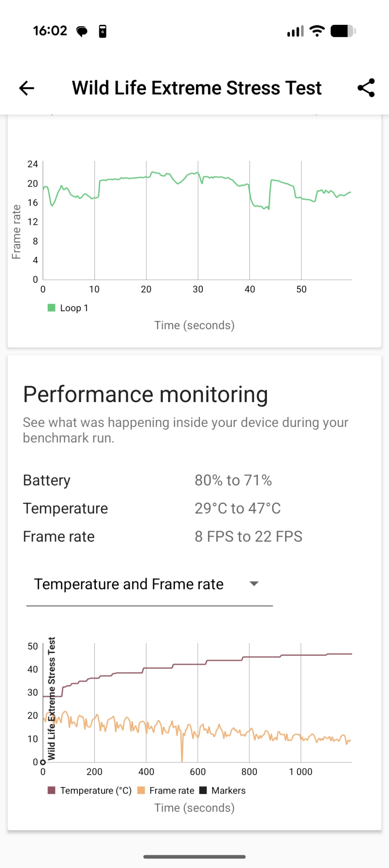Toggle the Loop 1 legend entry
This screenshot has height=868, width=389.
pyautogui.click(x=68, y=308)
